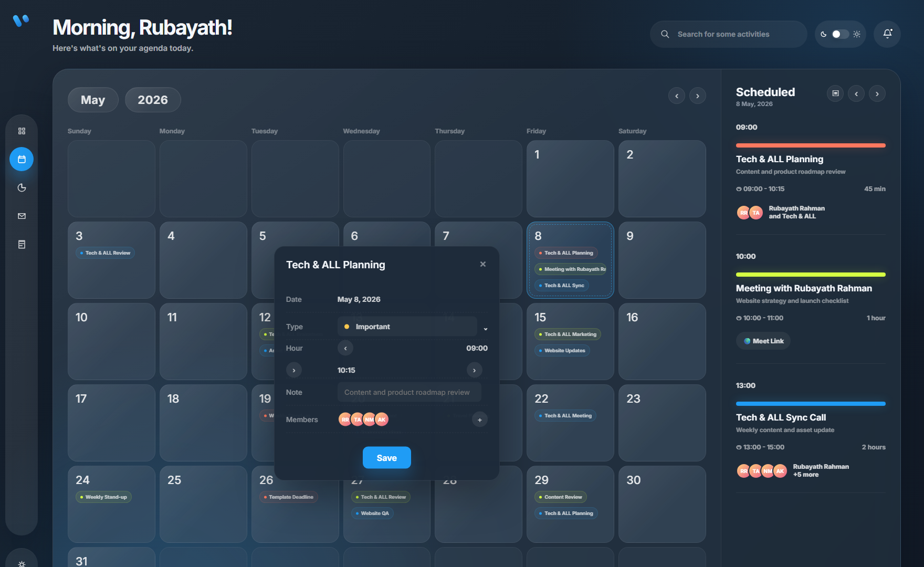Open Website QA tag on May 27
Viewport: 924px width, 567px height.
point(372,513)
